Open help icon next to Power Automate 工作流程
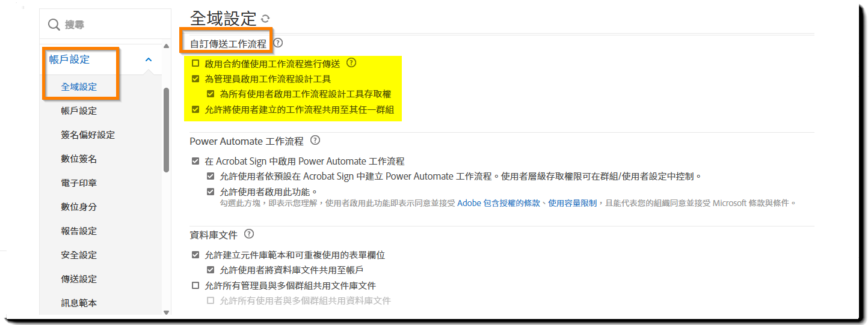Screen dimensions: 868x325 [315, 141]
